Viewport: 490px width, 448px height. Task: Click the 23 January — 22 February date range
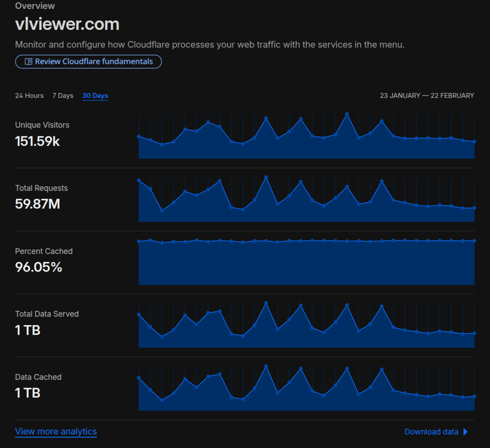tap(426, 96)
